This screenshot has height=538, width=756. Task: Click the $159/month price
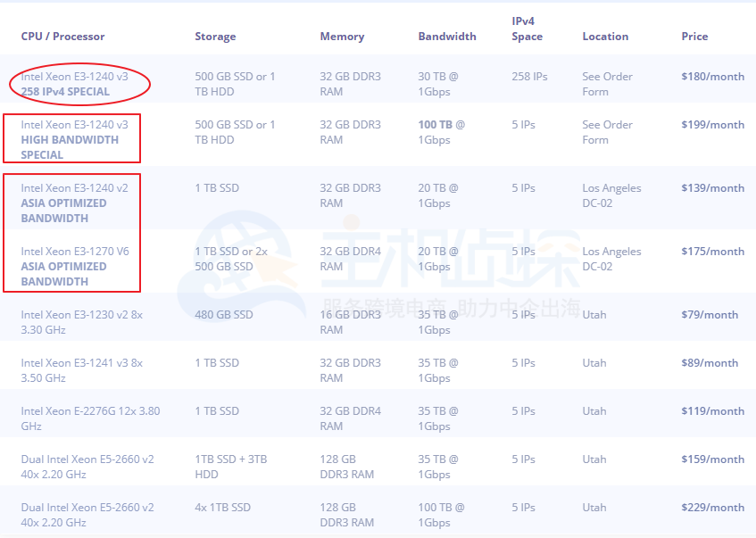click(x=712, y=459)
